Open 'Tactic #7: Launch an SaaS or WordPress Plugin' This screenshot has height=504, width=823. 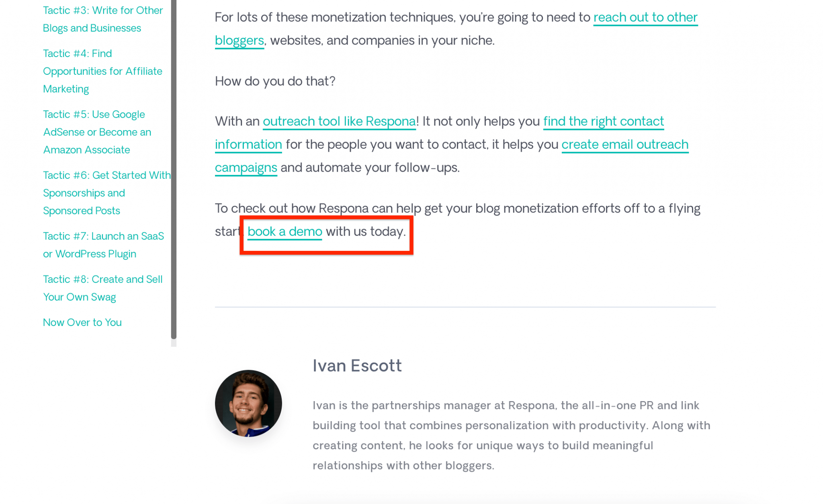103,245
